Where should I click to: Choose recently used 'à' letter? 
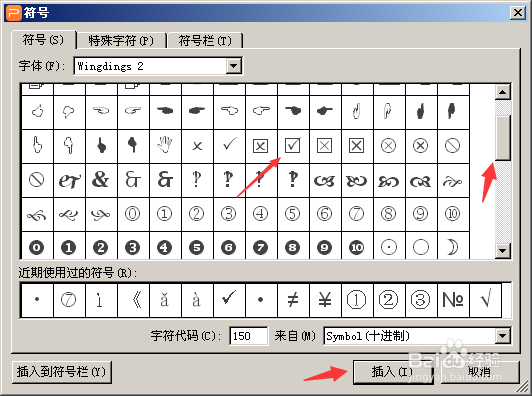(197, 300)
